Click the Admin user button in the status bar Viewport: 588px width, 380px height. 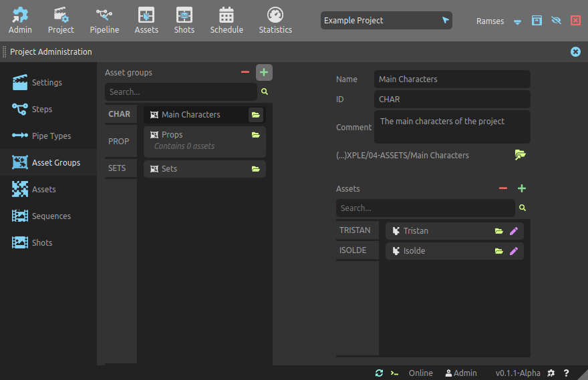pyautogui.click(x=461, y=373)
